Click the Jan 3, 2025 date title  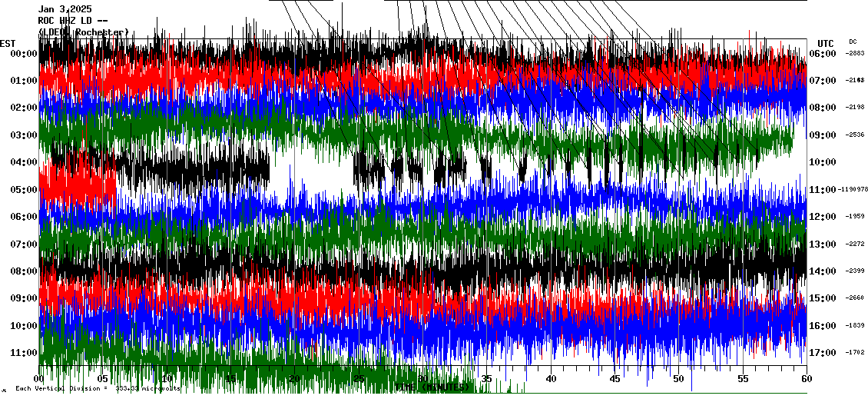[65, 9]
